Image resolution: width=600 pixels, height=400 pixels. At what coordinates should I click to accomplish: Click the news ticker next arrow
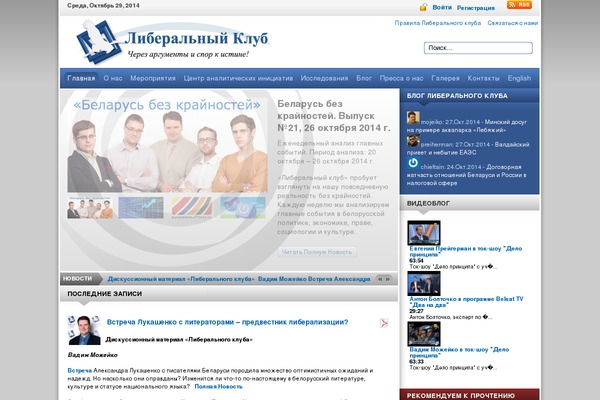[x=388, y=279]
